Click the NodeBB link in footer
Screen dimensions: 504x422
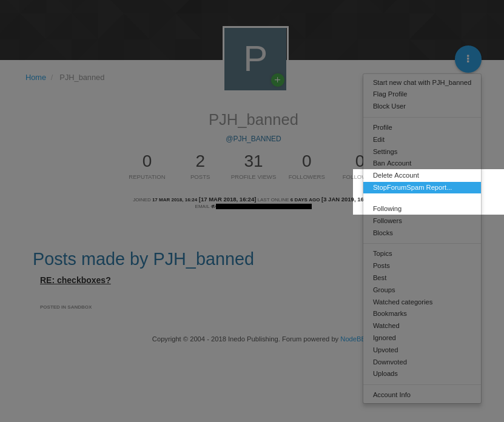tap(352, 339)
